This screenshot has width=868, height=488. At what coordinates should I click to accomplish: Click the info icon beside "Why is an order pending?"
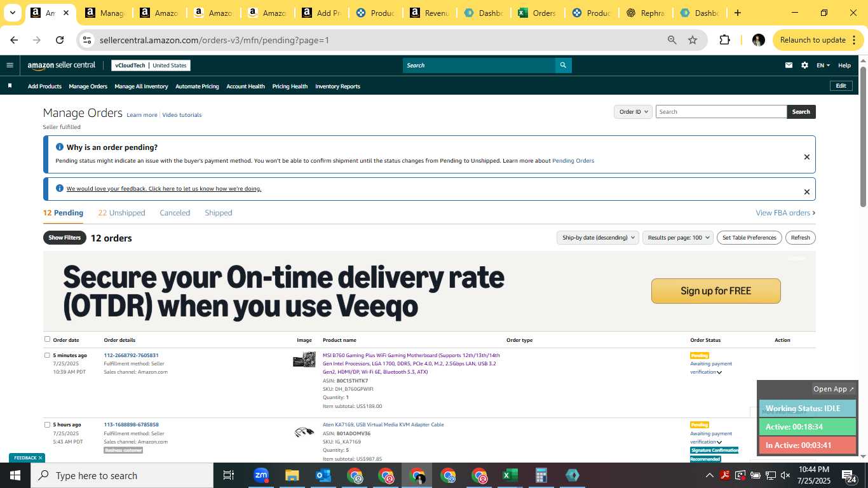pyautogui.click(x=60, y=147)
